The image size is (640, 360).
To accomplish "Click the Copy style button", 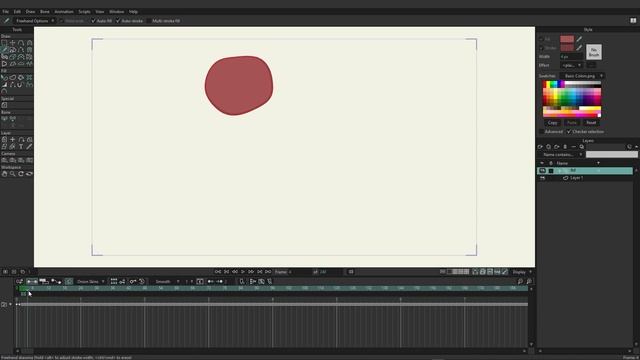I will click(x=552, y=122).
